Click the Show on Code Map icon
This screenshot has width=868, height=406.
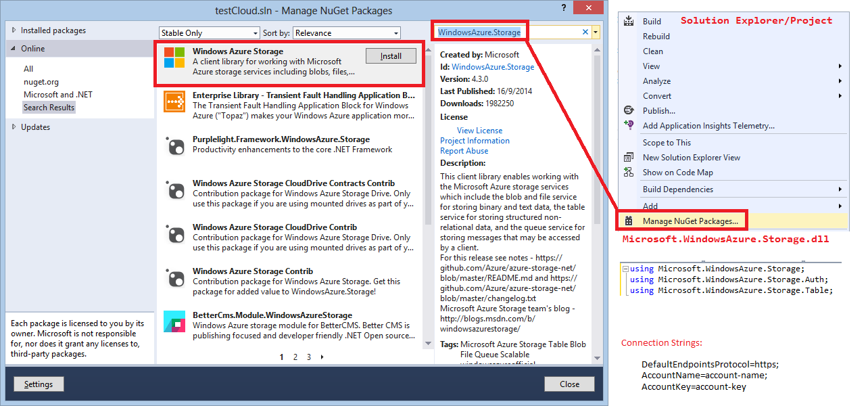tap(629, 172)
